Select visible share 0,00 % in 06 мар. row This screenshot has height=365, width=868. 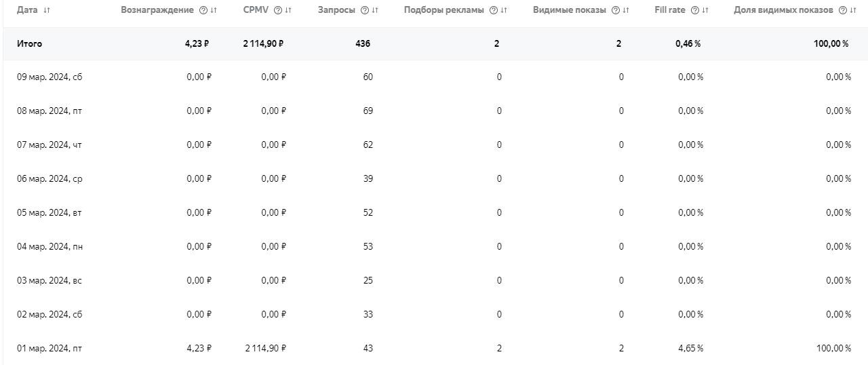[x=838, y=179]
